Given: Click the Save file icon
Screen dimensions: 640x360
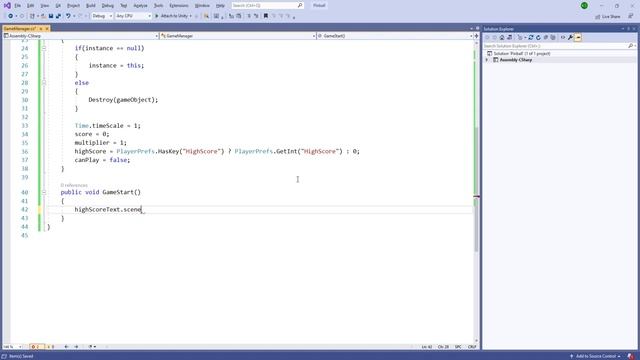Looking at the screenshot, I should [x=51, y=16].
